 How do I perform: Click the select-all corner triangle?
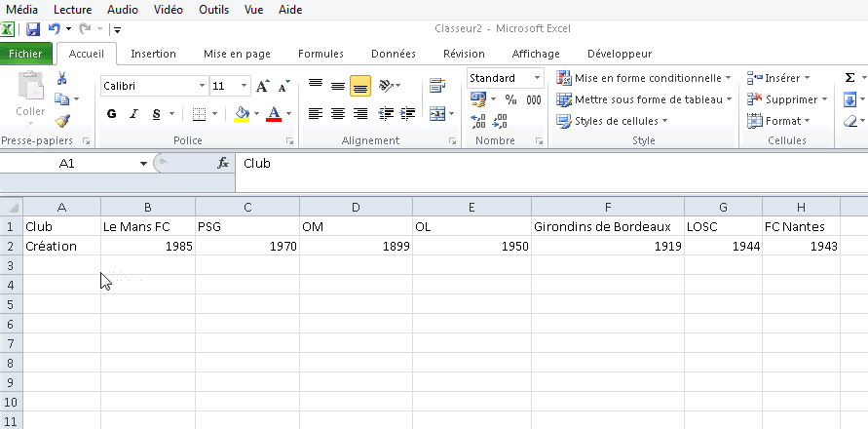point(13,208)
